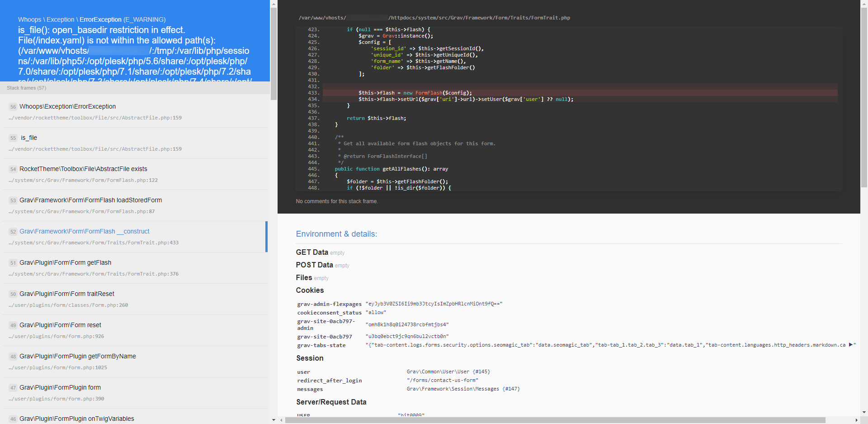This screenshot has height=424, width=868.
Task: Select frame 51 Form getFlash
Action: coord(66,262)
